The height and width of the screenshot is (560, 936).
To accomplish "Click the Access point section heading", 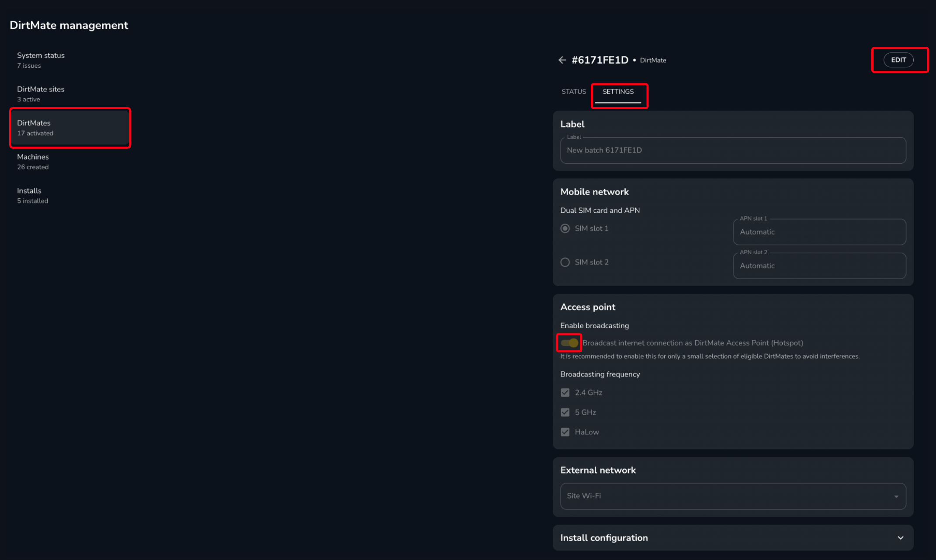I will coord(588,307).
